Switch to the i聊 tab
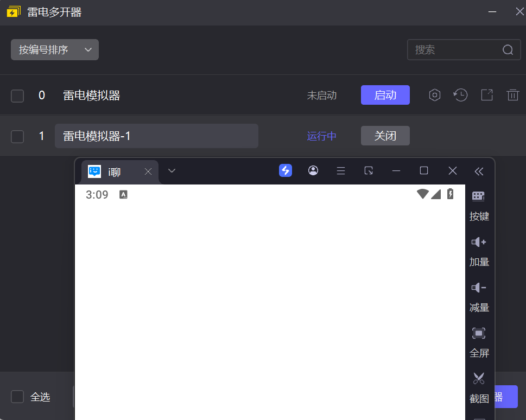The height and width of the screenshot is (420, 526). 120,172
